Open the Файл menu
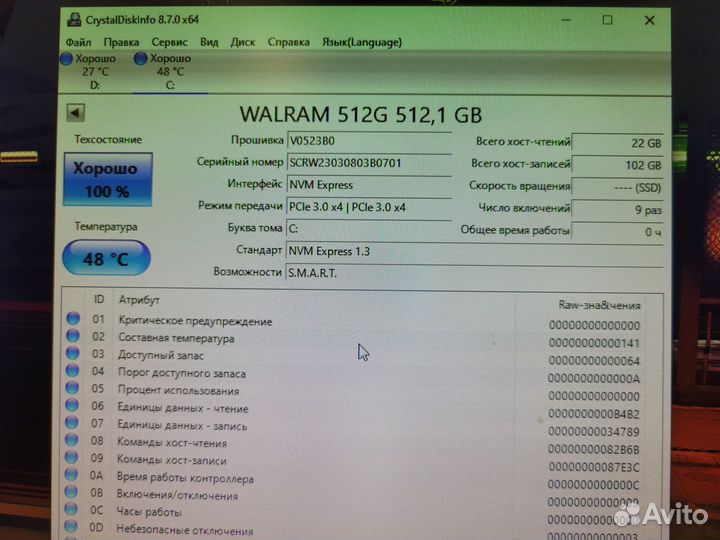Viewport: 720px width, 540px height. [x=78, y=42]
